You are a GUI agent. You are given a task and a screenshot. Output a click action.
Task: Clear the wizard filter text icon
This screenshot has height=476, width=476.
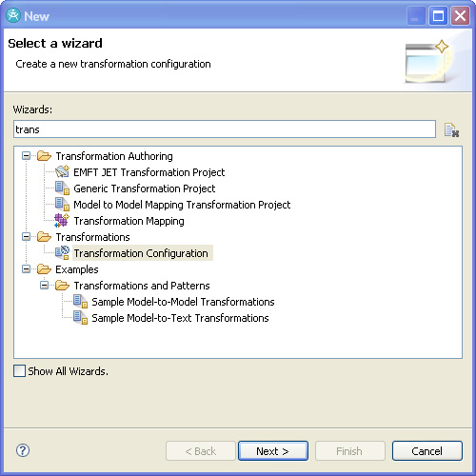(451, 129)
